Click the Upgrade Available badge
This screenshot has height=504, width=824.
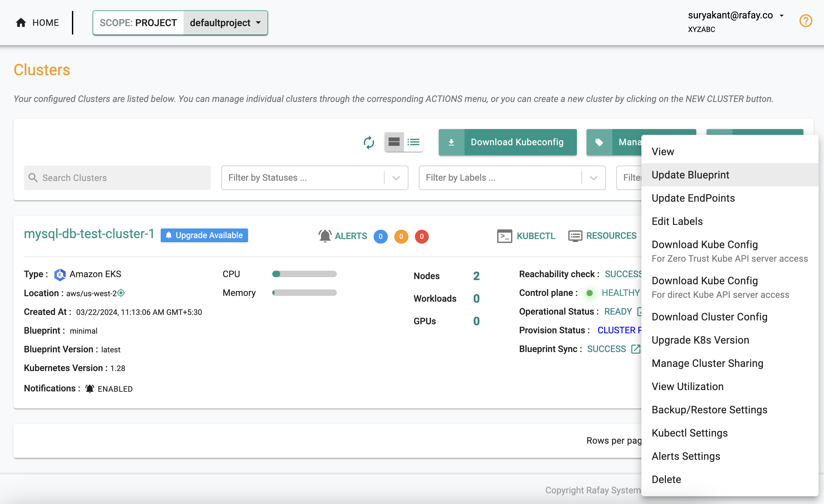point(204,235)
